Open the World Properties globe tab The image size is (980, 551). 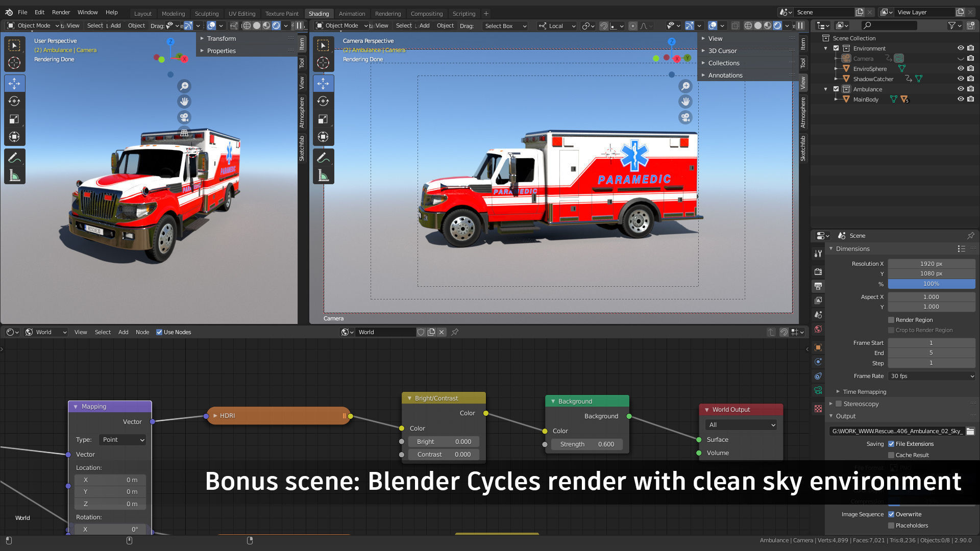click(x=818, y=329)
